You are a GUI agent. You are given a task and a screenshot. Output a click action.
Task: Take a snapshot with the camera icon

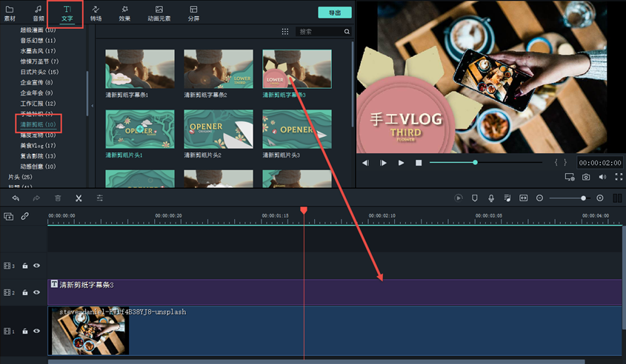(586, 178)
